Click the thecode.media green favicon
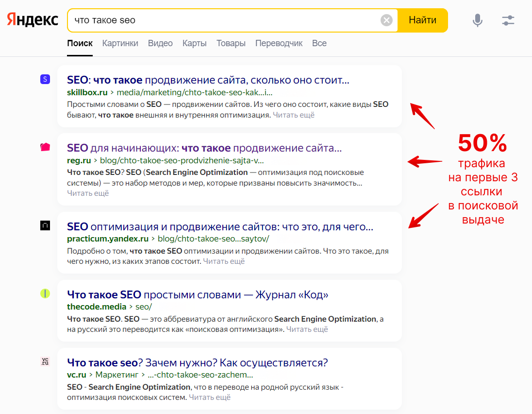The image size is (532, 414). (45, 293)
